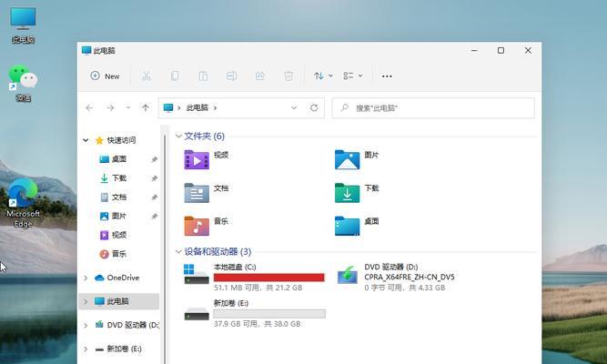607x364 pixels.
Task: Click the text 51.1 MB 可用，共 21.2 GB
Action: [x=258, y=288]
